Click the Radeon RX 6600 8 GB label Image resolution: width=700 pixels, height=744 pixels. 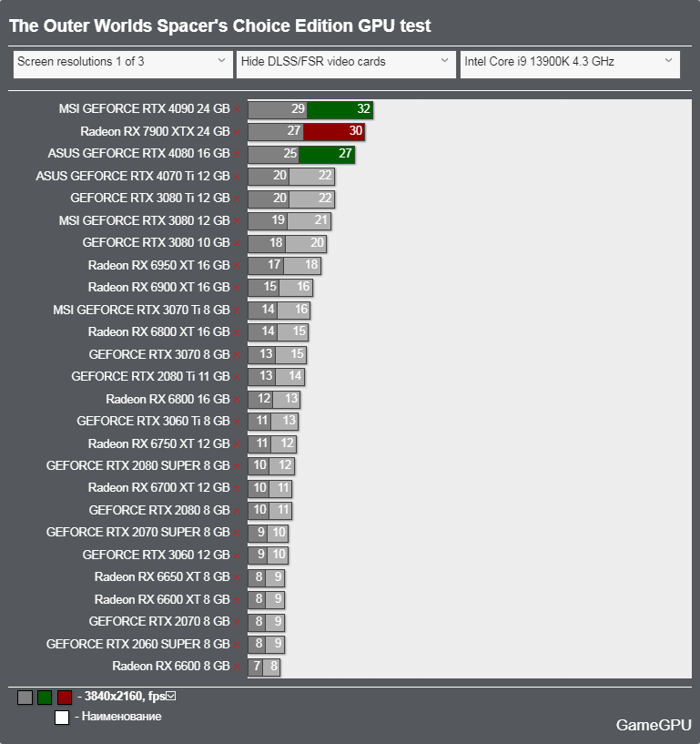click(x=171, y=667)
